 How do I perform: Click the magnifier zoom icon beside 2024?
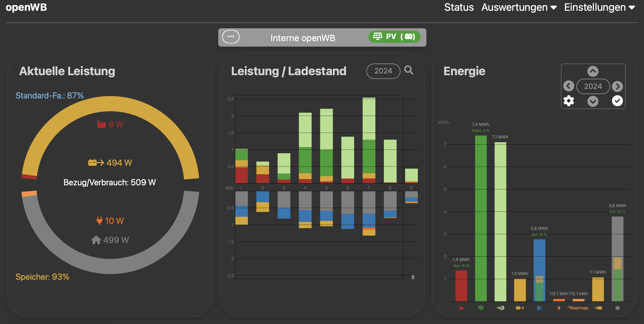pos(409,70)
